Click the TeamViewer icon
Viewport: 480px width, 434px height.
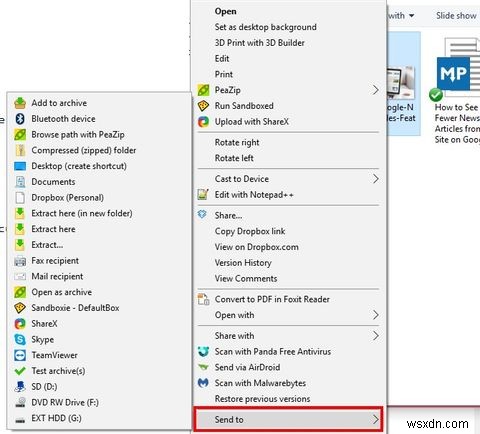(x=20, y=355)
